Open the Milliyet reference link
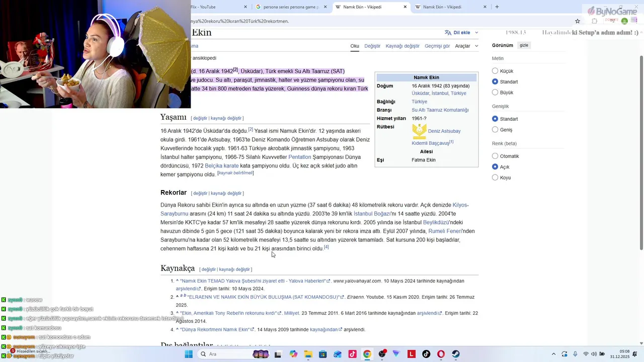The height and width of the screenshot is (362, 644). (x=291, y=313)
